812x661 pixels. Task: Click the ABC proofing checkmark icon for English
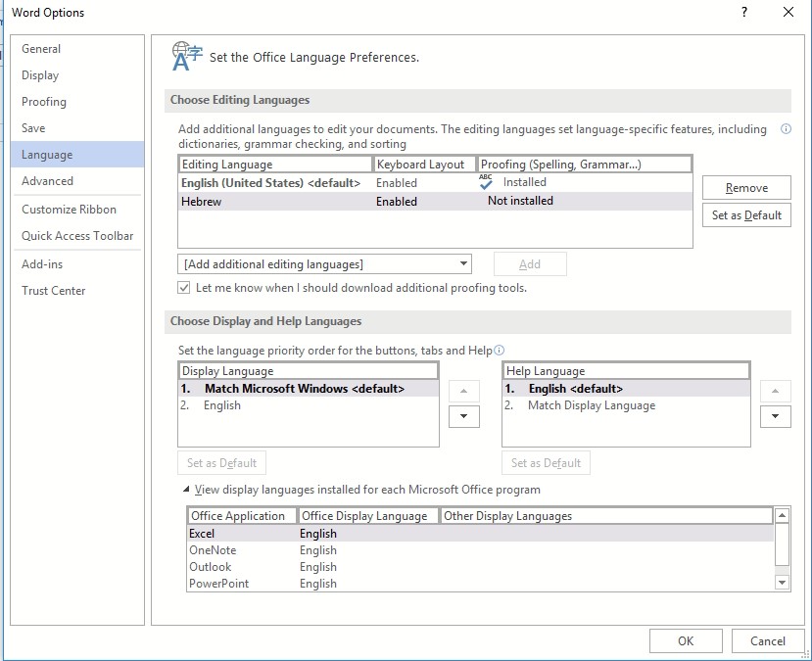tap(486, 182)
